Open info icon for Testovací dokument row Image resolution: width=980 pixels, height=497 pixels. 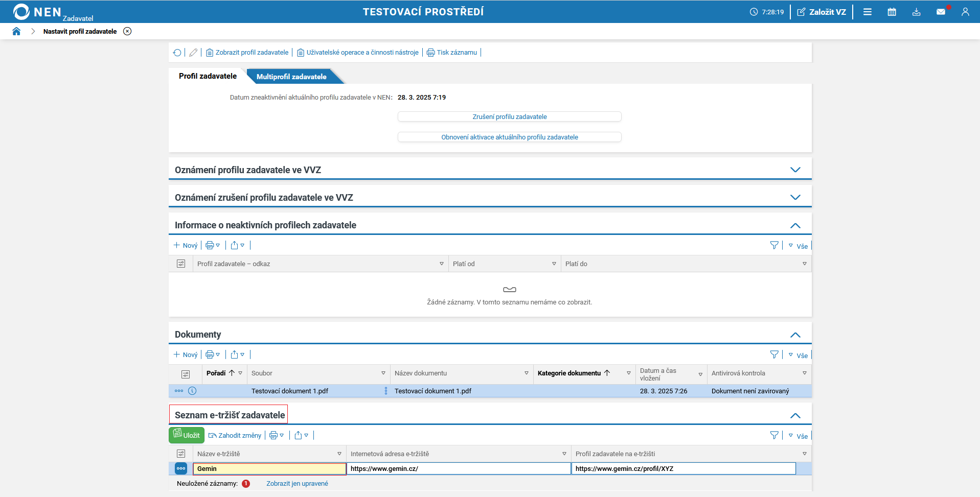pos(192,391)
